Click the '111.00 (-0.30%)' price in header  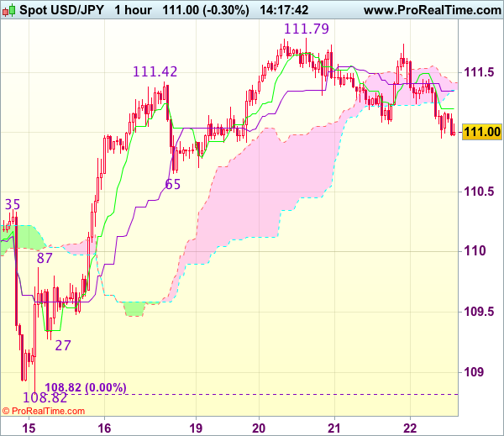click(206, 10)
